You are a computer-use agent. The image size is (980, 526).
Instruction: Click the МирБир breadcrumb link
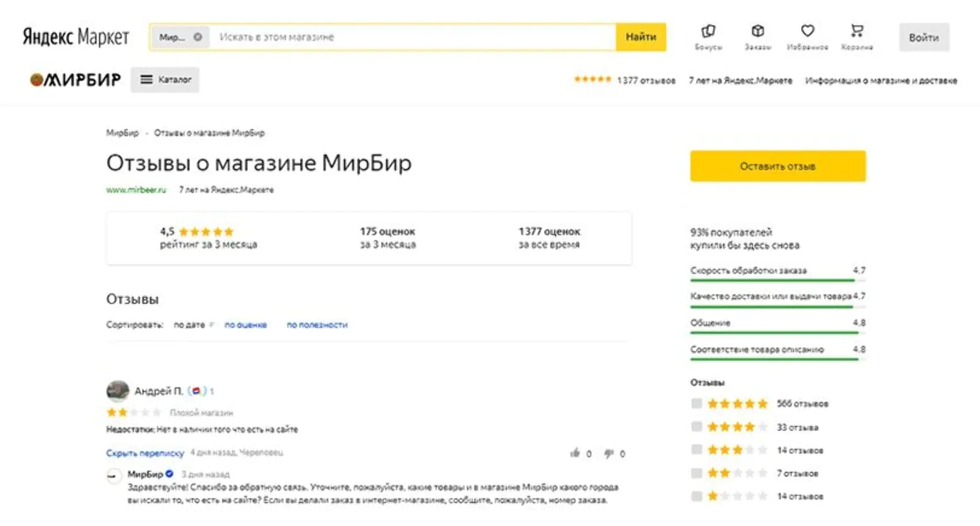point(123,132)
